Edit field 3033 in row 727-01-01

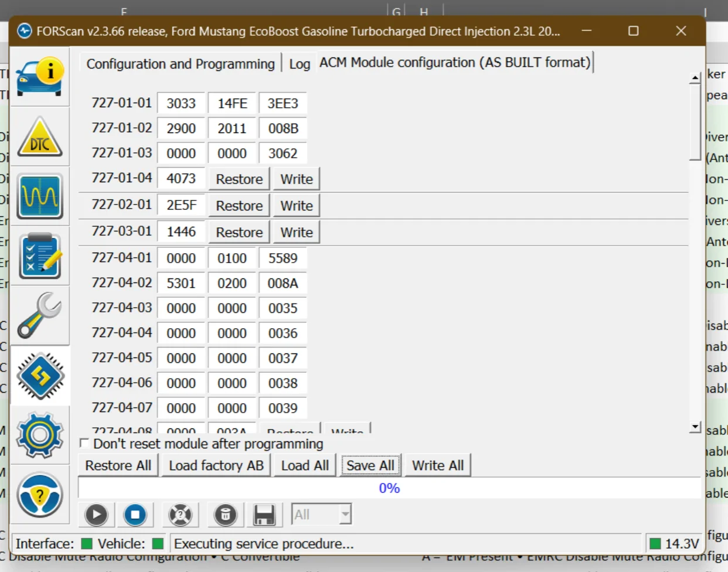[x=181, y=103]
